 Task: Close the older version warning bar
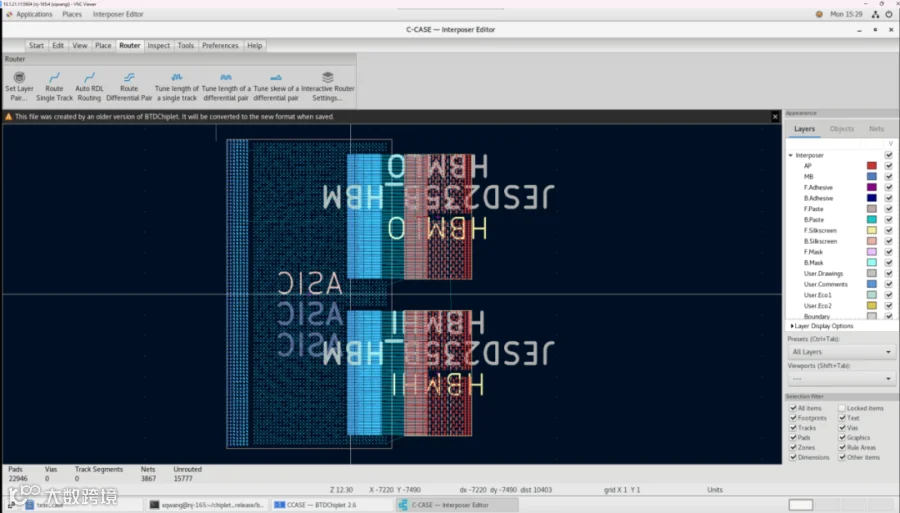point(775,116)
